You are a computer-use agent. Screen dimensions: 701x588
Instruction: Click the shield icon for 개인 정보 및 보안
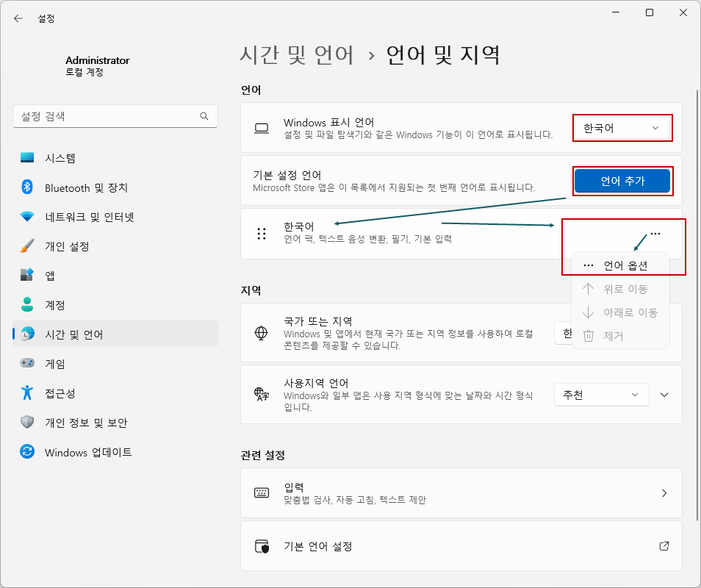27,422
